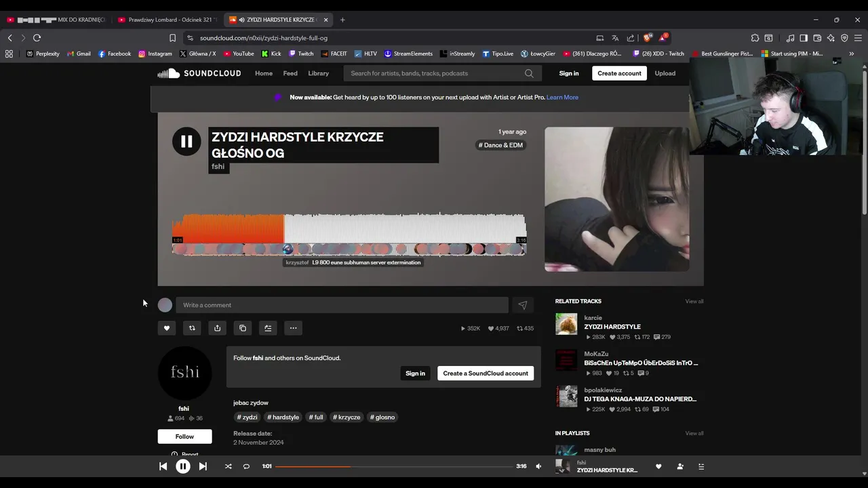Toggle shuffle in the bottom player
The width and height of the screenshot is (868, 488).
228,466
